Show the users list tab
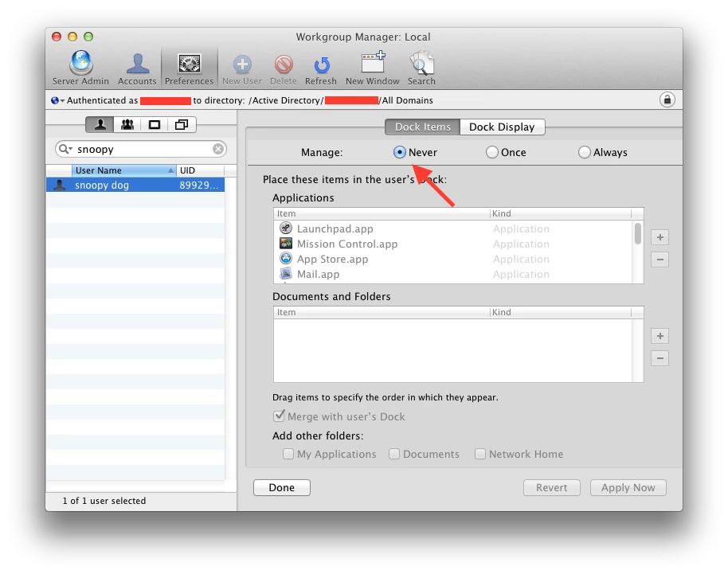Viewport: 728px width, 574px height. click(x=100, y=124)
